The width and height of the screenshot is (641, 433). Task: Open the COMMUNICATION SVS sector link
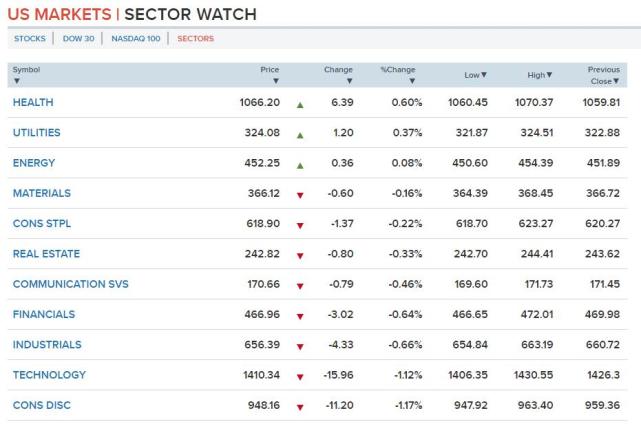[x=70, y=284]
